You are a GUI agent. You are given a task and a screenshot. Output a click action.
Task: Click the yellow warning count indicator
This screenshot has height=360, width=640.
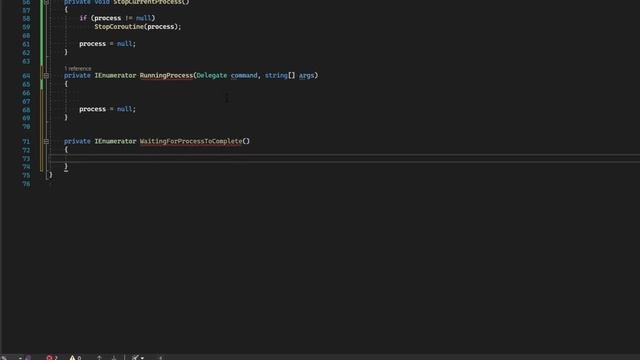(75, 358)
